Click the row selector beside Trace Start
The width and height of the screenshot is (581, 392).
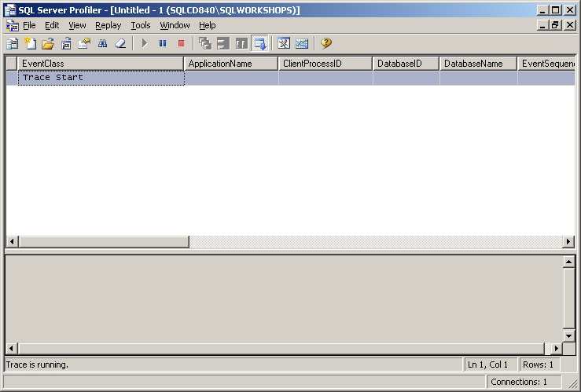(x=12, y=78)
